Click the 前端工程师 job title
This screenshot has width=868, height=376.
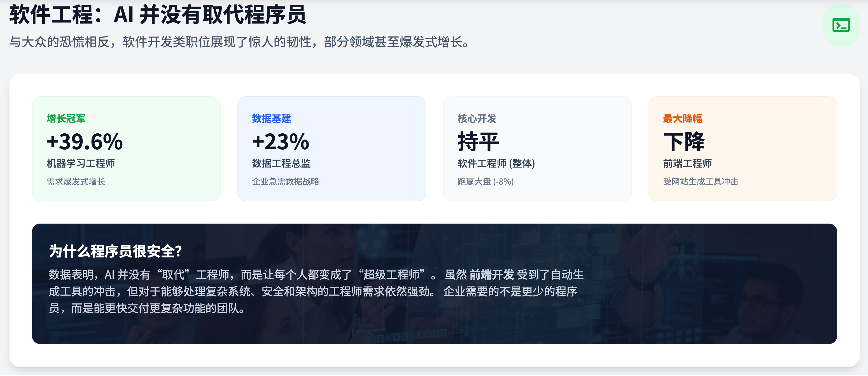point(687,164)
